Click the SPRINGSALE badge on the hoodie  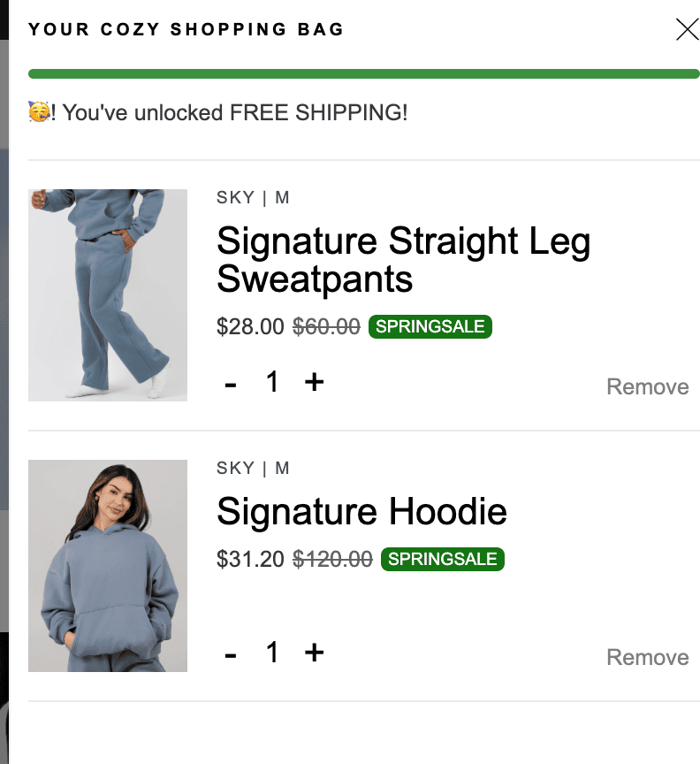point(442,559)
